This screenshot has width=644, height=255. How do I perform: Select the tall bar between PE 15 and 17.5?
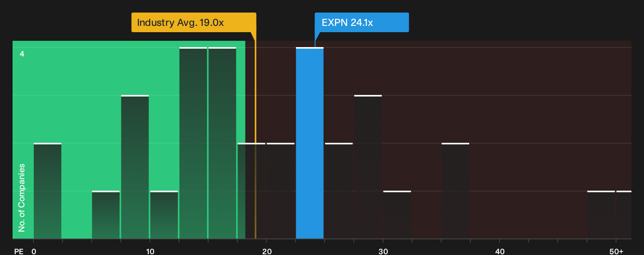(222, 143)
